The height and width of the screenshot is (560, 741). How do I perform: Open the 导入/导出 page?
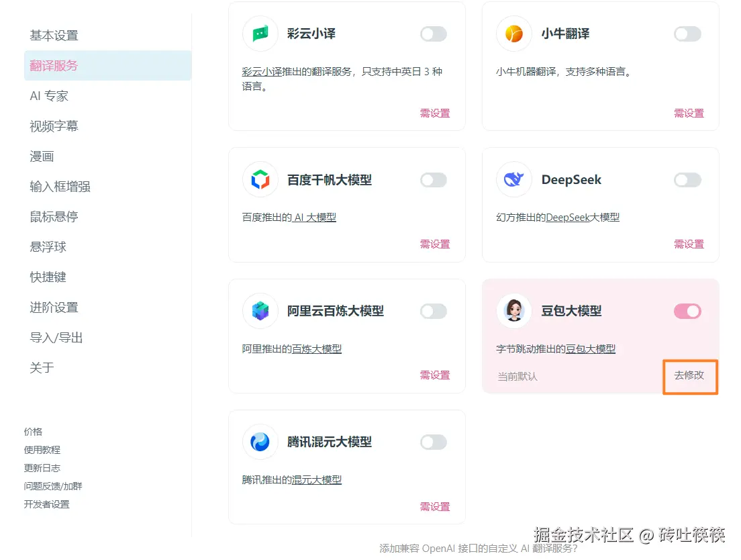click(x=108, y=338)
